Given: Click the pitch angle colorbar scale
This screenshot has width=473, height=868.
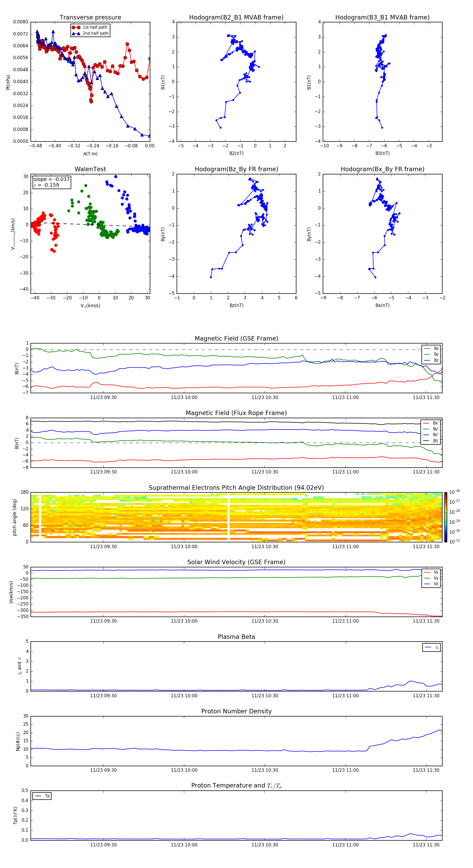Looking at the screenshot, I should click(446, 517).
